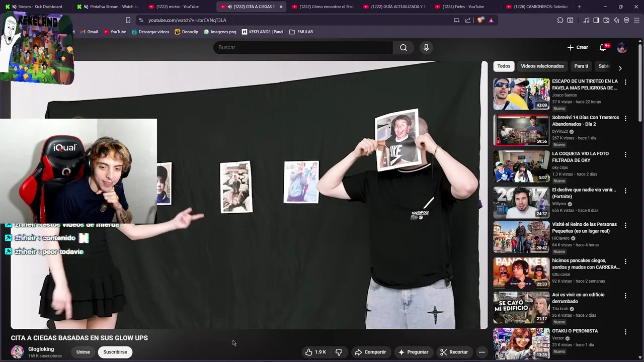This screenshot has height=362, width=644.
Task: Expand the EMULAR bookmarks folder
Action: 301,32
